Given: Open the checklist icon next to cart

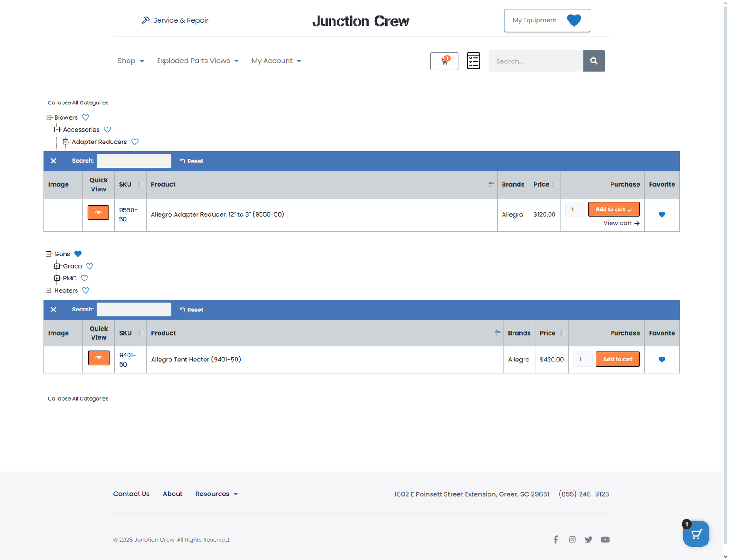Looking at the screenshot, I should click(x=473, y=61).
